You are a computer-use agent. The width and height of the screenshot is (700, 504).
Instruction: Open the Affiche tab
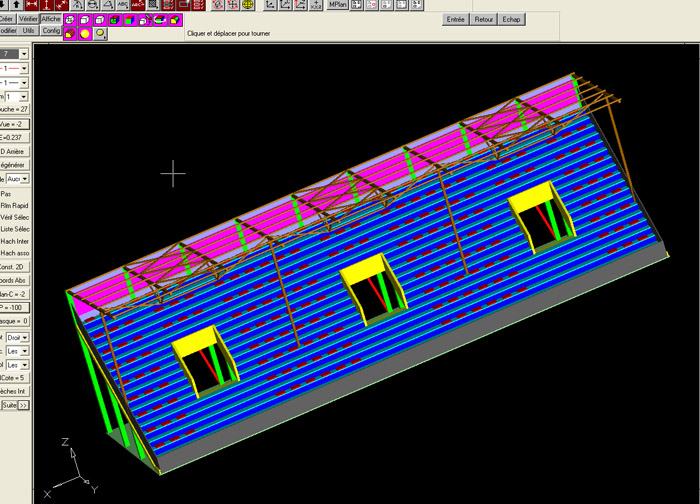(x=50, y=19)
